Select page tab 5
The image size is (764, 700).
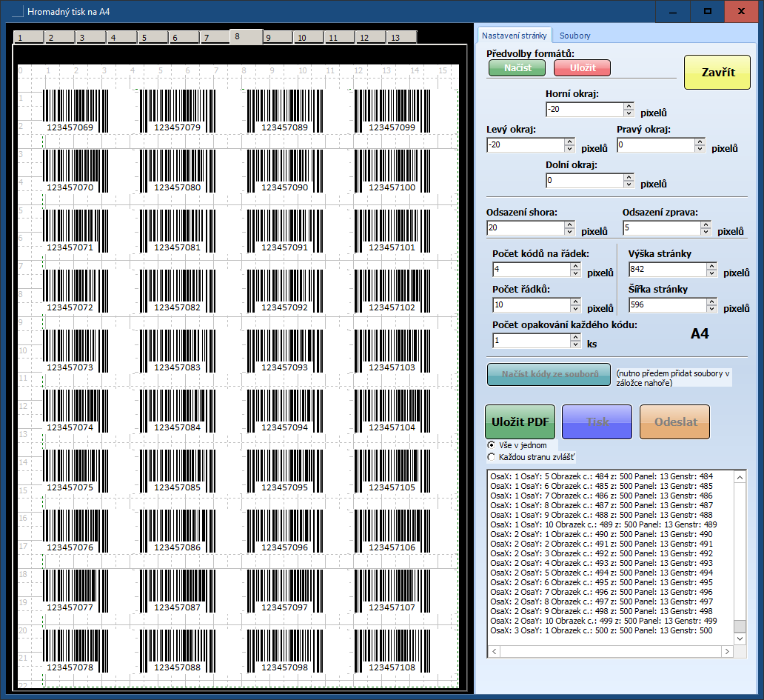click(x=153, y=38)
